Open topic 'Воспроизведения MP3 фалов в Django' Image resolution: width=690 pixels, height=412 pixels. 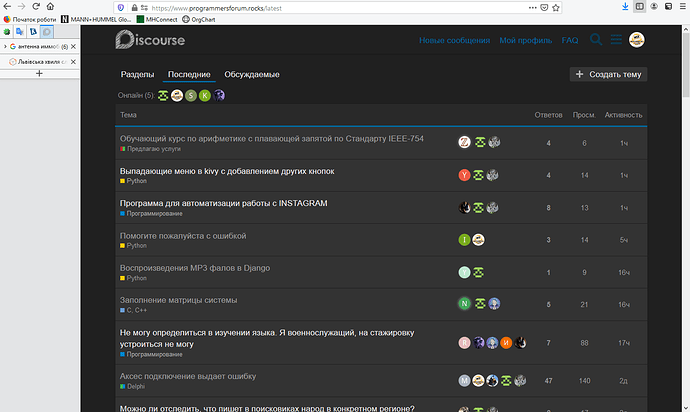coord(195,268)
